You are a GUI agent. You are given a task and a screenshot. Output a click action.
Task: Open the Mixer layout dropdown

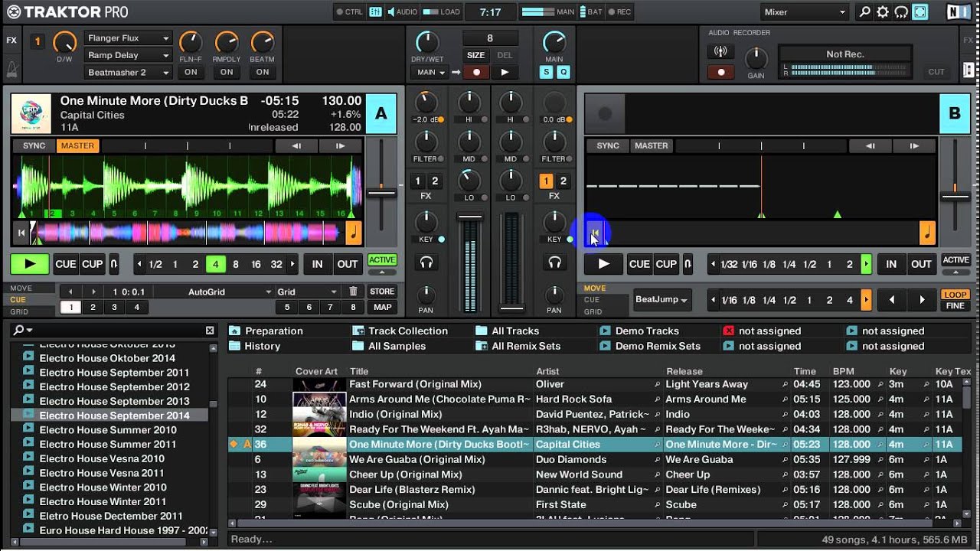tap(805, 11)
